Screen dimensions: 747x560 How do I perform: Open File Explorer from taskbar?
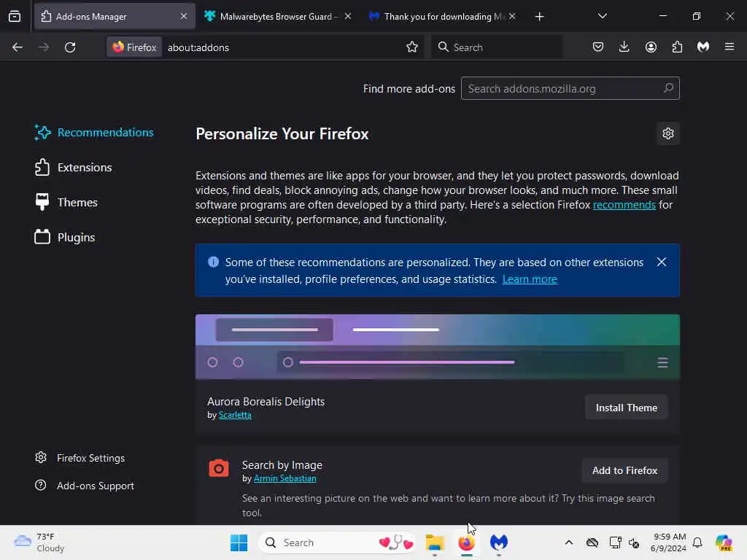[435, 542]
